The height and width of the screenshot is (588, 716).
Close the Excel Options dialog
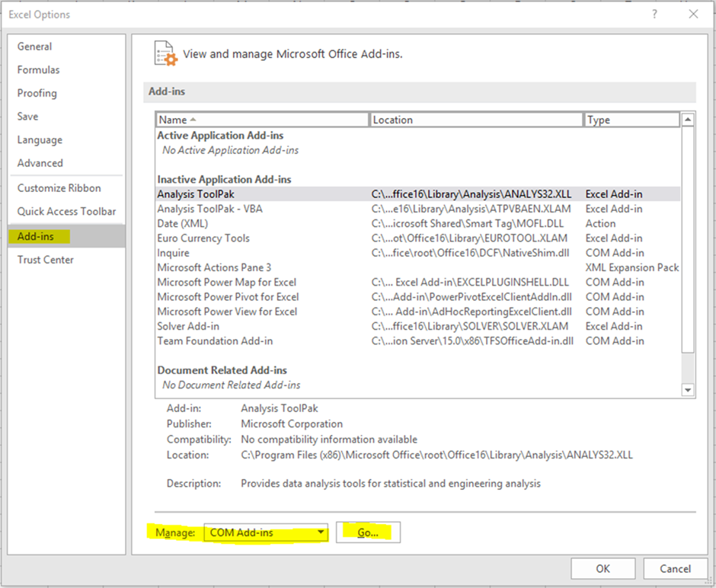694,14
